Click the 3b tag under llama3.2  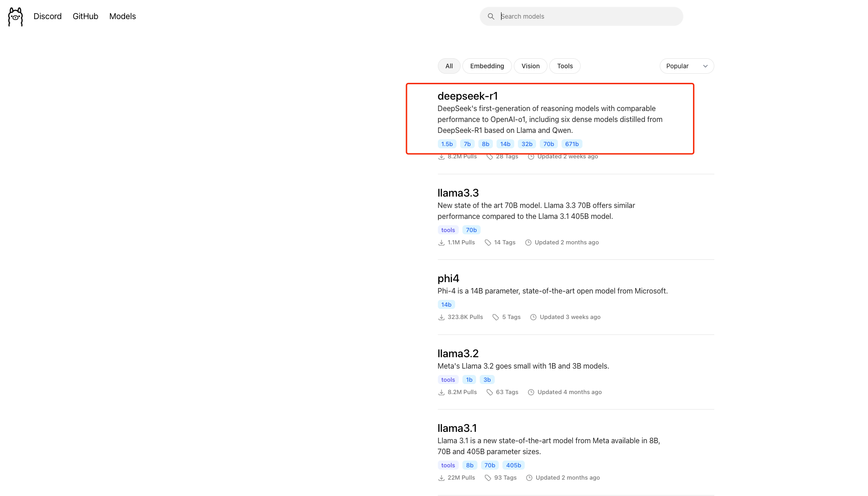(x=487, y=380)
